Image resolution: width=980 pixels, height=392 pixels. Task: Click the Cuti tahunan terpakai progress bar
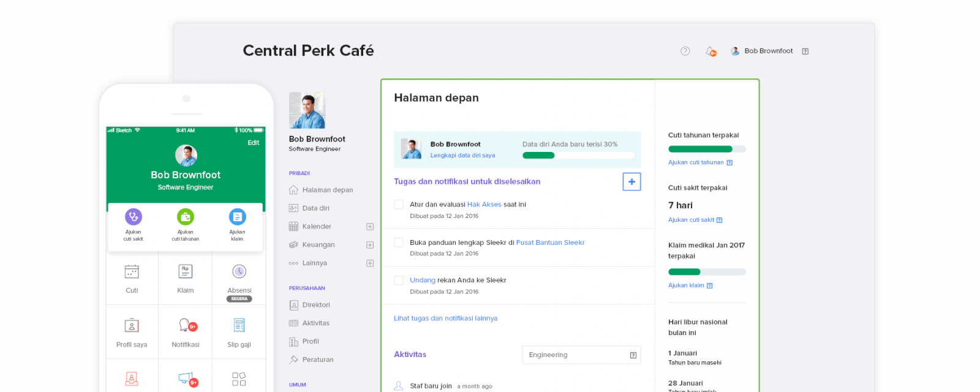pos(707,149)
